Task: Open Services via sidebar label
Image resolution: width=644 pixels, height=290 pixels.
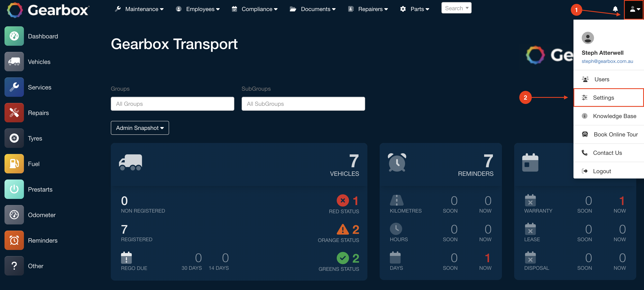Action: pos(40,87)
